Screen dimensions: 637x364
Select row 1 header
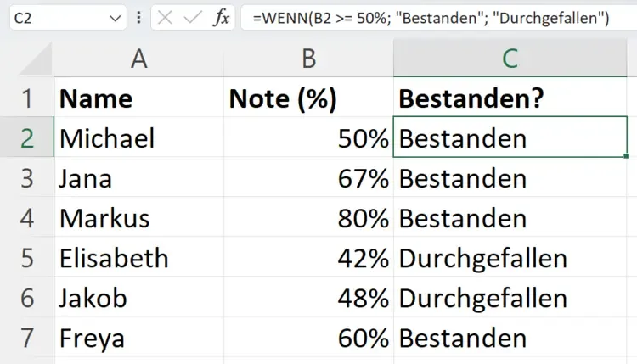point(26,98)
